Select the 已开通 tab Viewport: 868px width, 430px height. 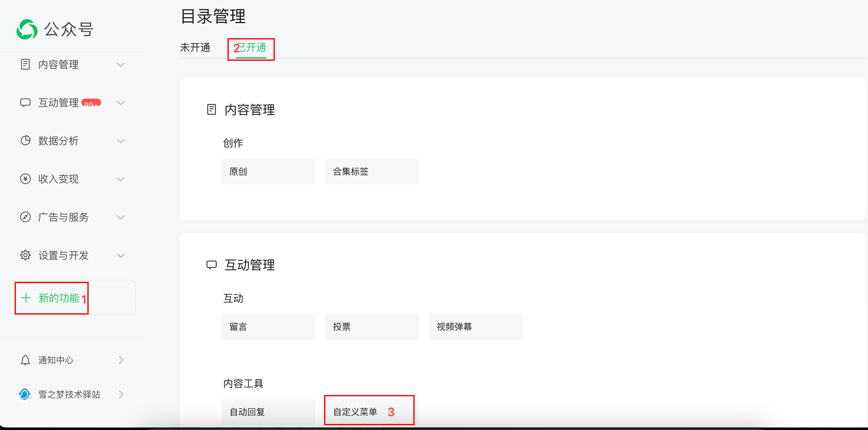[x=251, y=48]
